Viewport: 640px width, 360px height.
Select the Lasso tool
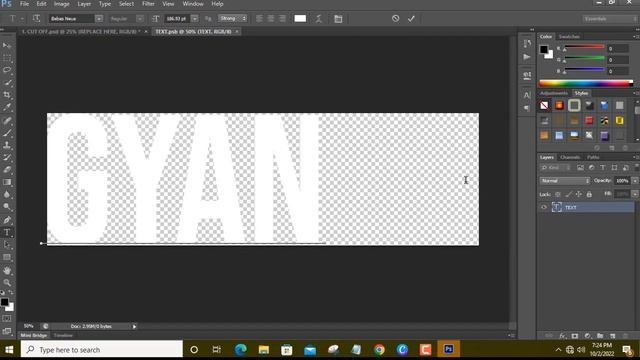pos(7,70)
